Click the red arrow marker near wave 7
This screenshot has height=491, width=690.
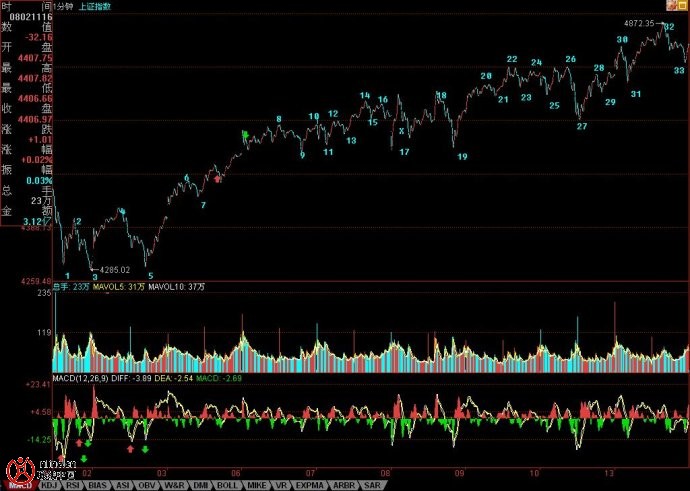click(x=219, y=177)
